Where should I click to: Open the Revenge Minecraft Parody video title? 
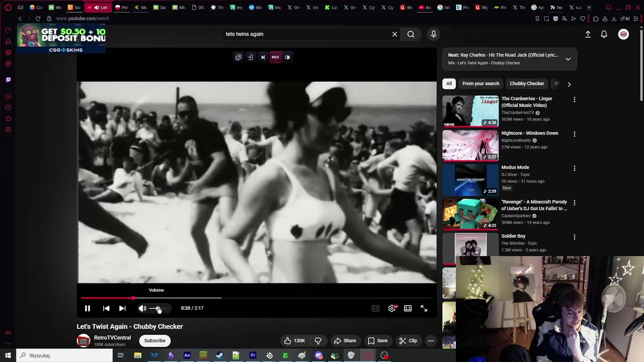(534, 205)
